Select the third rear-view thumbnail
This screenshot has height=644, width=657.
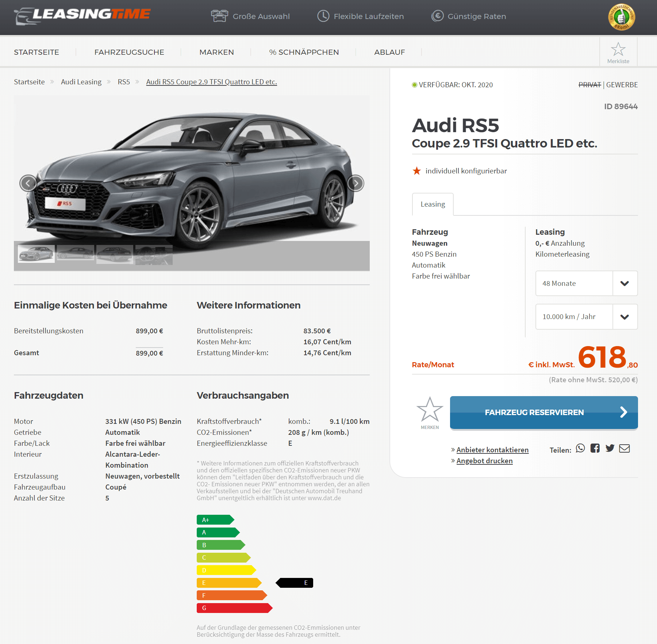(115, 254)
